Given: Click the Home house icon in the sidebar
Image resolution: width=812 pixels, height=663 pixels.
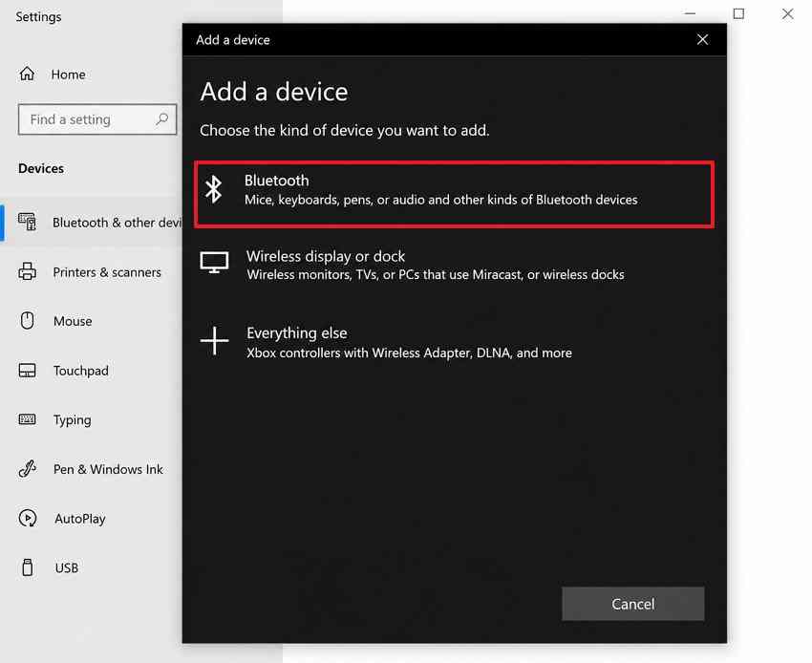Looking at the screenshot, I should (27, 75).
